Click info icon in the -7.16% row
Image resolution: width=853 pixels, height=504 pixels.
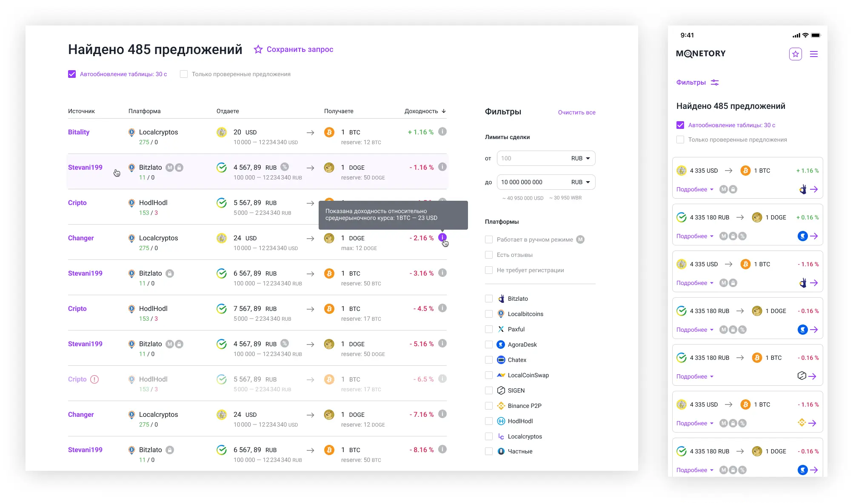pos(442,414)
